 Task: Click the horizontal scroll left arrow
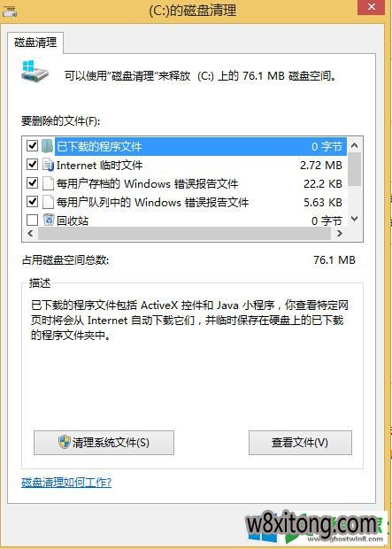(x=30, y=233)
